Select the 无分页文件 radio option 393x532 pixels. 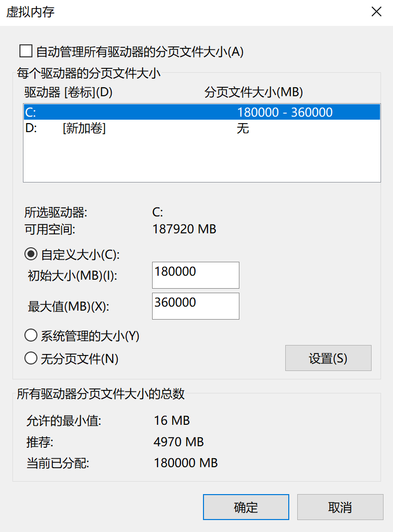tap(31, 358)
